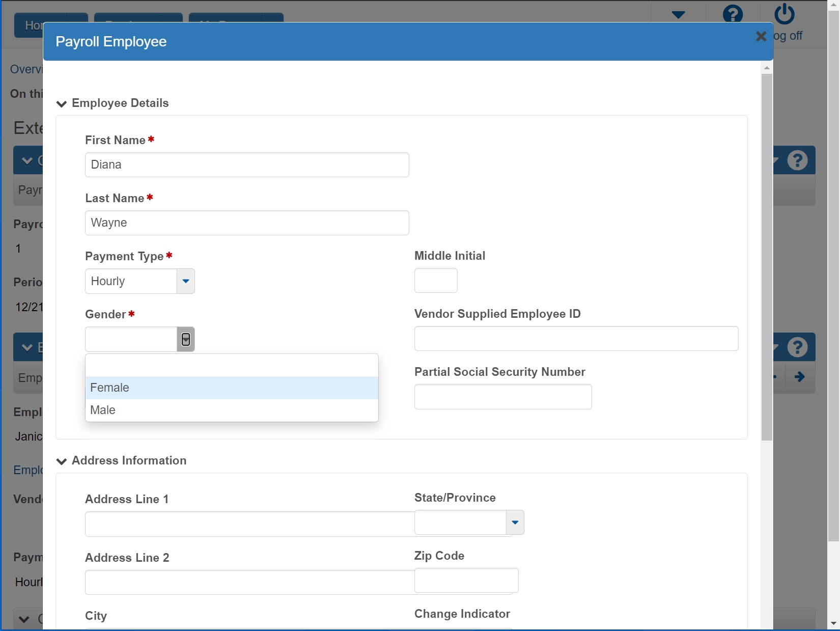The width and height of the screenshot is (840, 631).
Task: Click the dialog vertical scrollbar thumb
Action: 767,257
